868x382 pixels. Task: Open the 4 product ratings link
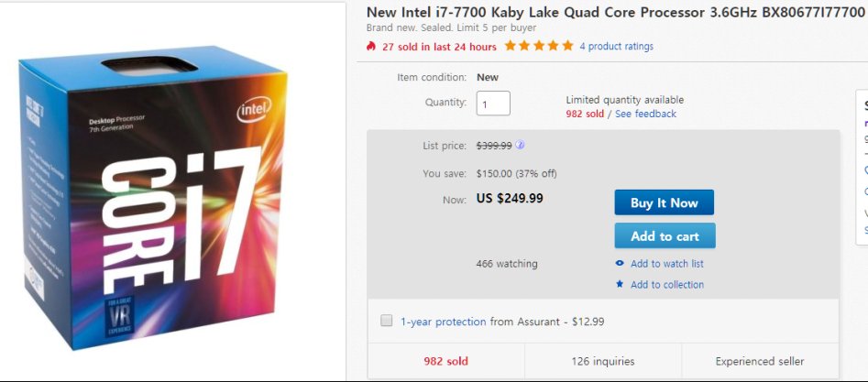[616, 47]
